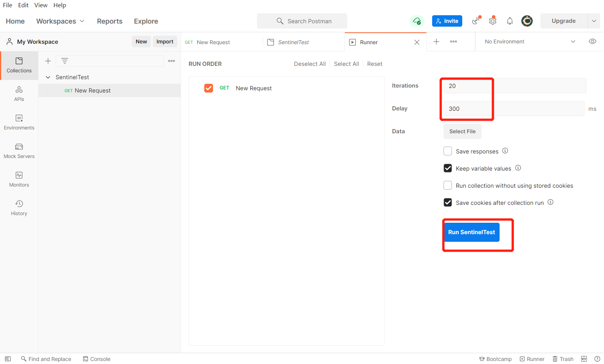Click the user avatar icon
The width and height of the screenshot is (604, 364).
pyautogui.click(x=527, y=21)
